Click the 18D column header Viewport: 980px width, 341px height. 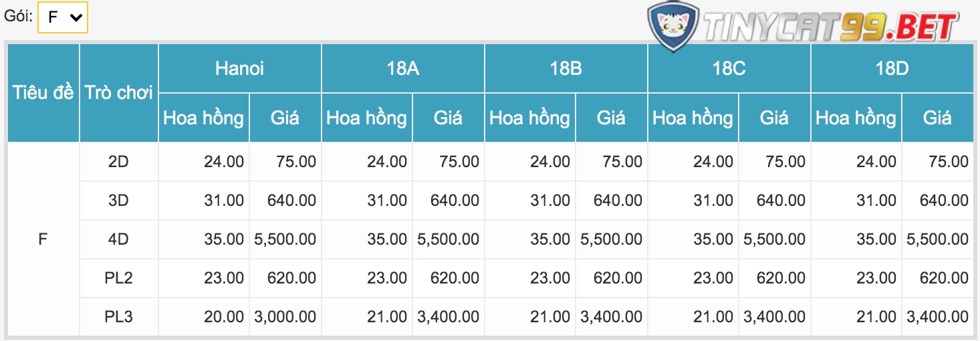(x=892, y=68)
